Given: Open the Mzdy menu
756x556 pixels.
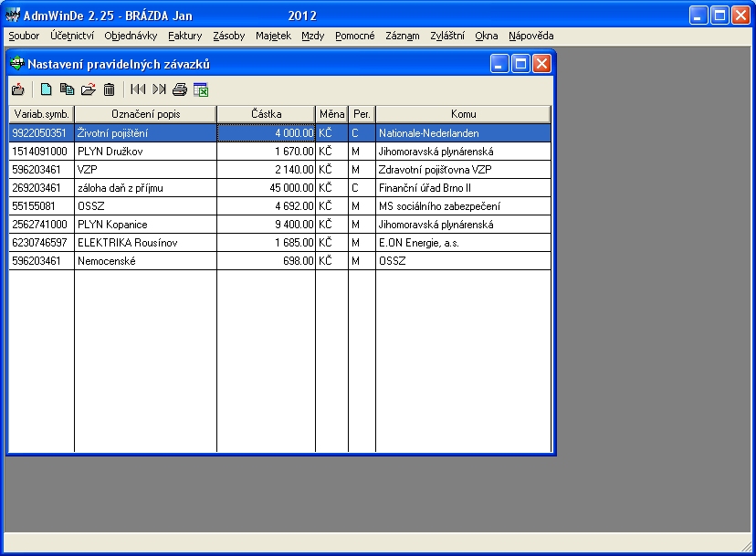Looking at the screenshot, I should (312, 36).
